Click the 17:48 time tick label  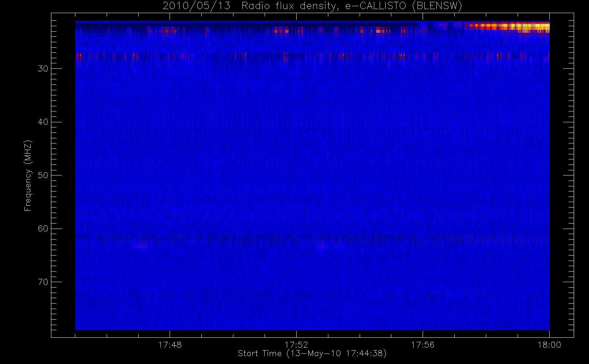pyautogui.click(x=170, y=344)
